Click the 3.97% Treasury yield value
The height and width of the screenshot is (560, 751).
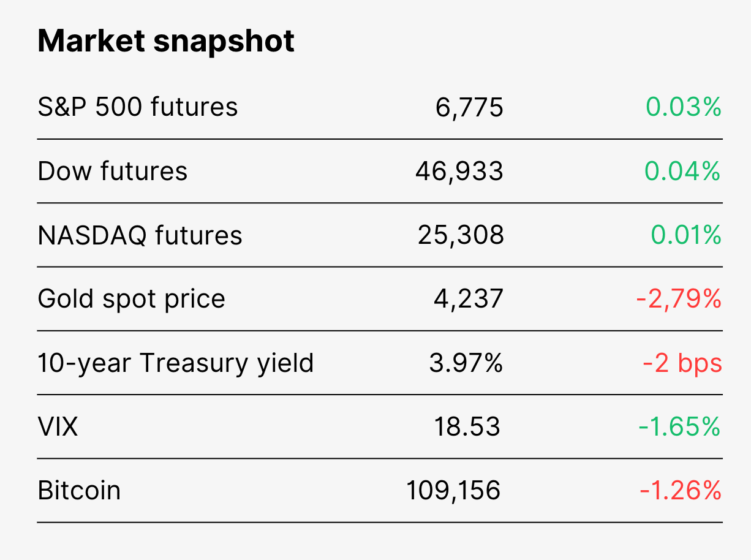[x=466, y=363]
